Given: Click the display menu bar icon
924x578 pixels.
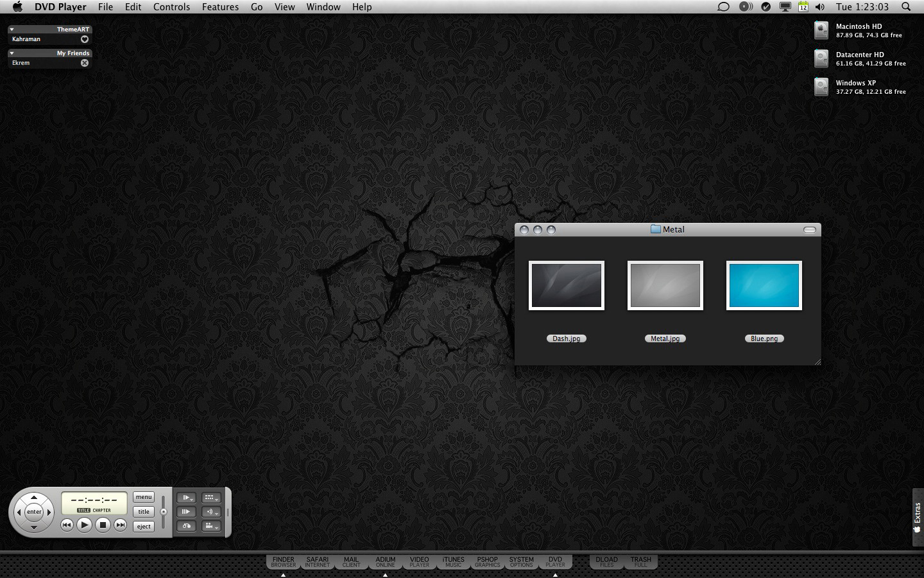Looking at the screenshot, I should [785, 7].
